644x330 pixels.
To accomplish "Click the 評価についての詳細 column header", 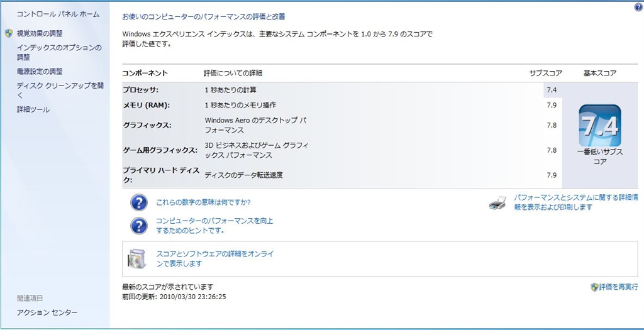I will (233, 74).
